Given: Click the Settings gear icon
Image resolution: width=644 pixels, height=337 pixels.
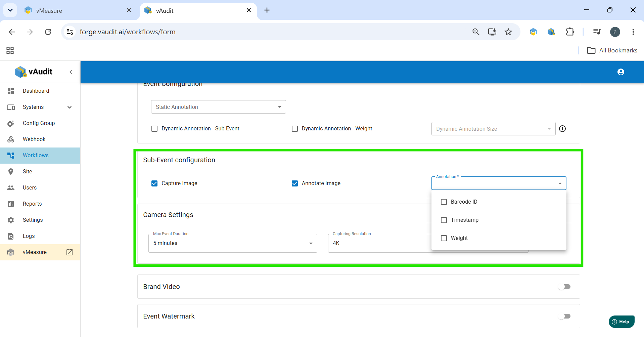Looking at the screenshot, I should coord(11,220).
